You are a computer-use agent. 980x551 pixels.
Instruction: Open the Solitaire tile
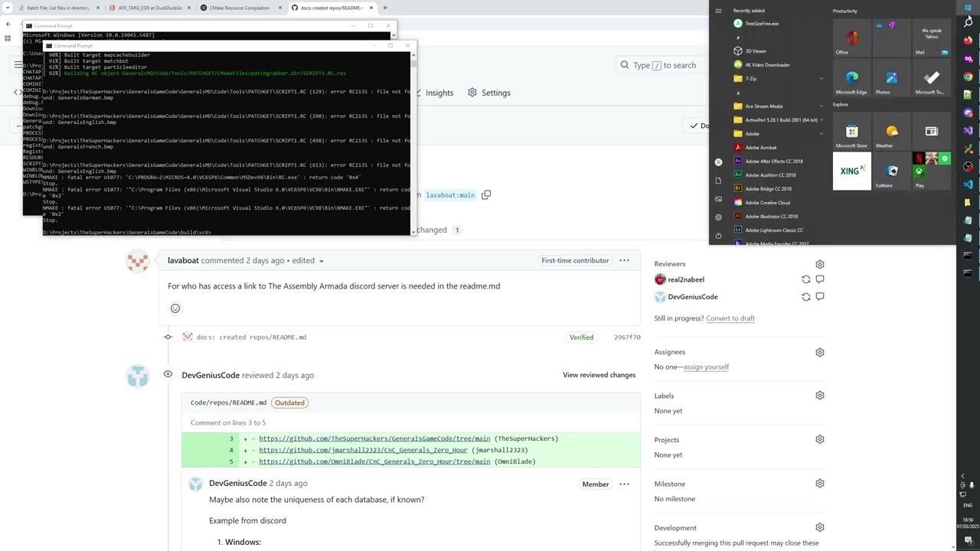click(x=892, y=171)
